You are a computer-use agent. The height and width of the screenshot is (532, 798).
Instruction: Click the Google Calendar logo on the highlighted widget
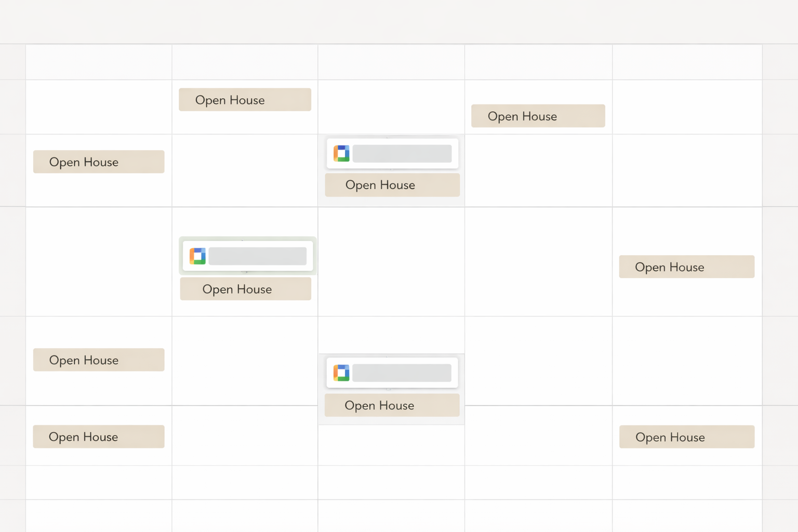[198, 256]
